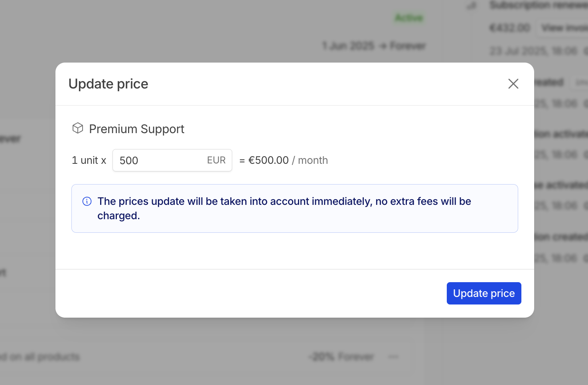Click the blurred Subscription renewed event heading
Viewport: 588px width, 385px height.
click(539, 5)
